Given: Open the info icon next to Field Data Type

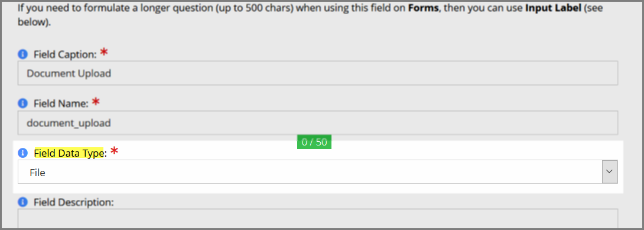Looking at the screenshot, I should (22, 153).
